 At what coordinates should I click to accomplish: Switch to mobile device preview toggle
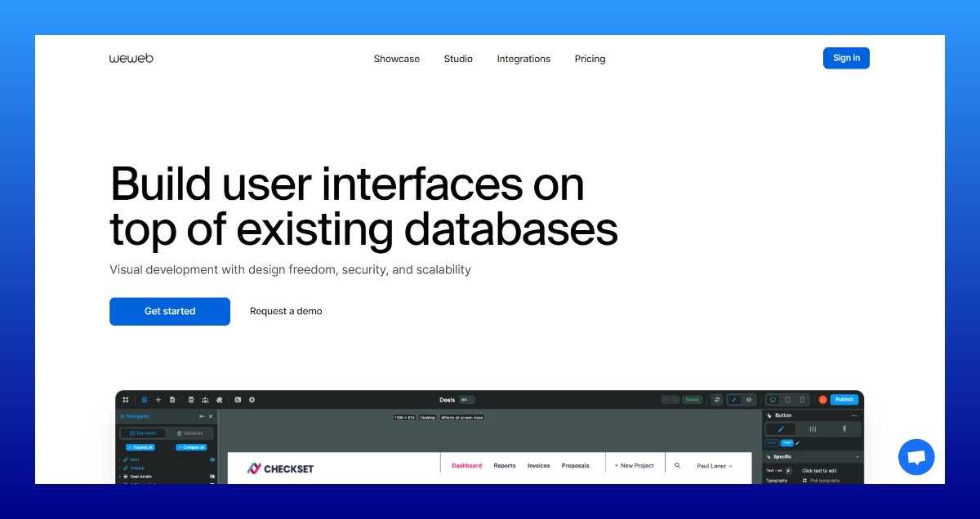pyautogui.click(x=802, y=400)
